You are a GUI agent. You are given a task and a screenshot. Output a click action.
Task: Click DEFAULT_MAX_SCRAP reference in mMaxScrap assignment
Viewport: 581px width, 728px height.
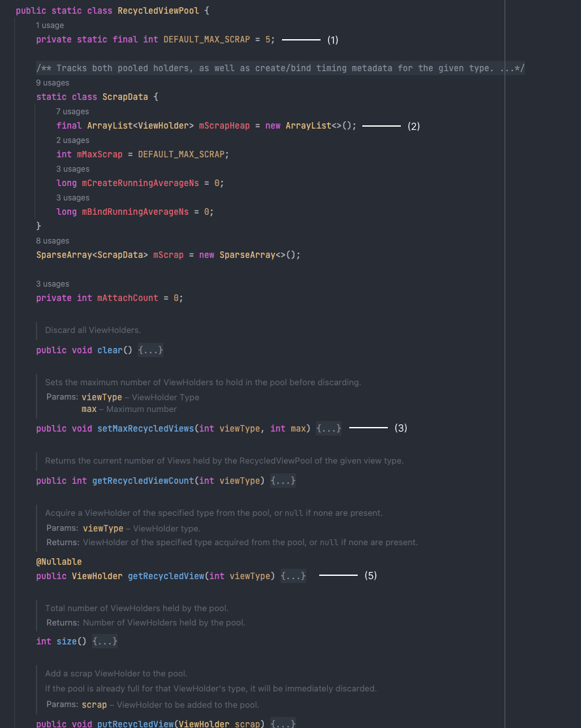181,155
